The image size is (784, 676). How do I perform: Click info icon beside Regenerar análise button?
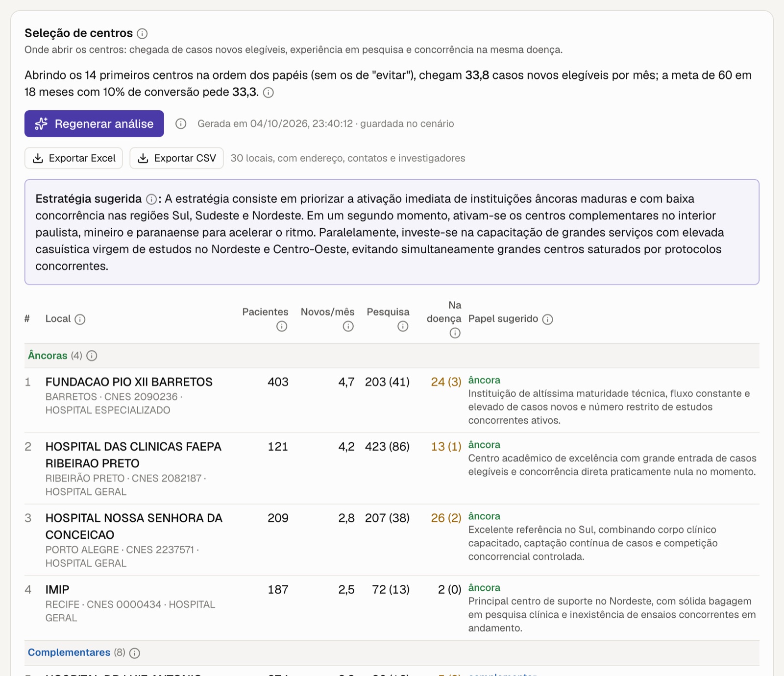click(x=181, y=124)
